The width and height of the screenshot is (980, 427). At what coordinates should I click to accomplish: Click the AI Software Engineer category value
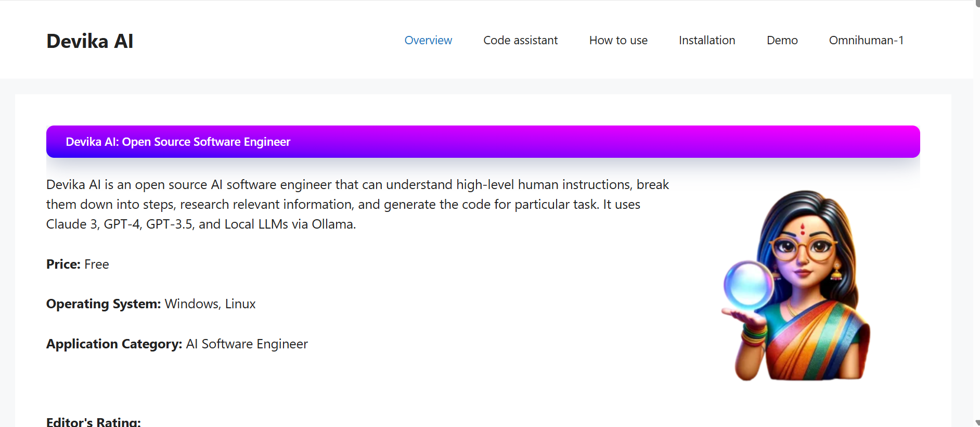(247, 344)
